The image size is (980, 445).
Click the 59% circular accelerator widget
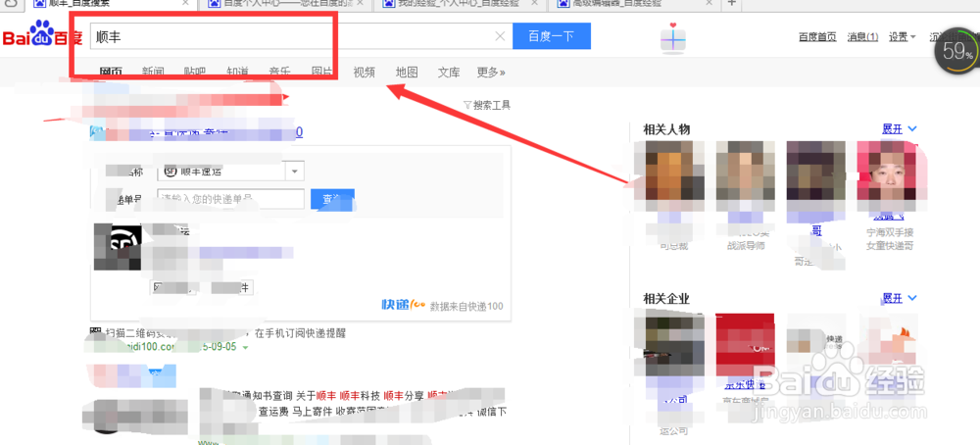(x=957, y=51)
